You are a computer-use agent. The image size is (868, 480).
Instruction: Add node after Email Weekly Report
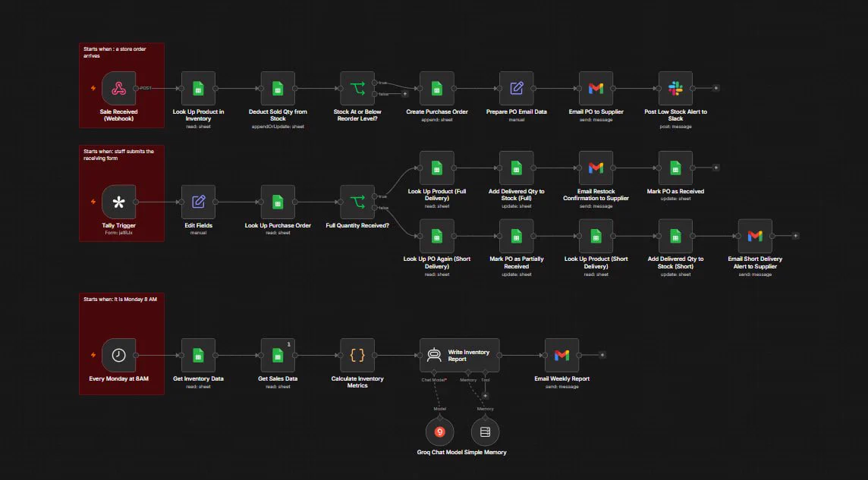click(x=602, y=355)
